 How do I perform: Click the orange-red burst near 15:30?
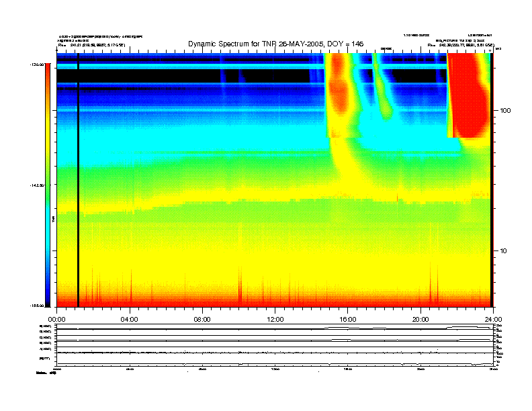pyautogui.click(x=339, y=85)
